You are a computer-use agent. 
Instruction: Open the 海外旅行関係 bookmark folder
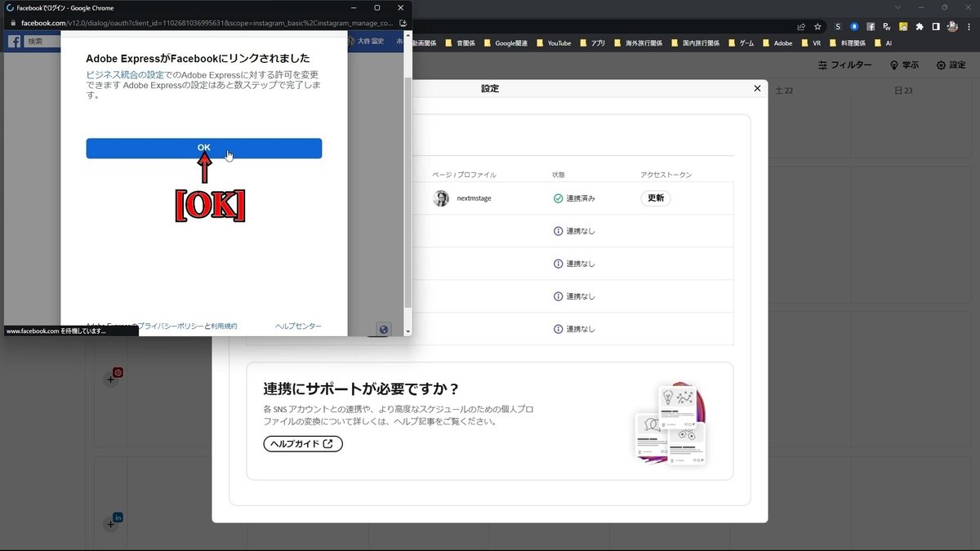(637, 42)
